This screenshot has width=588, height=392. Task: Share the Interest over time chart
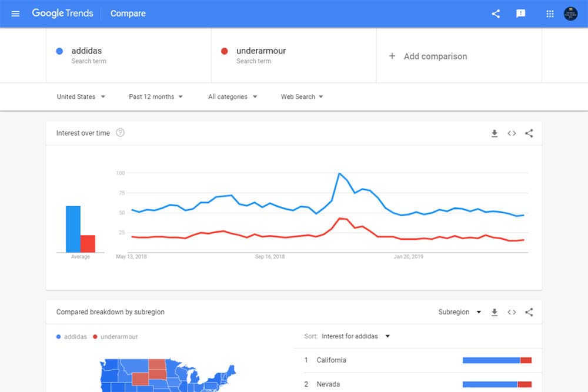529,133
